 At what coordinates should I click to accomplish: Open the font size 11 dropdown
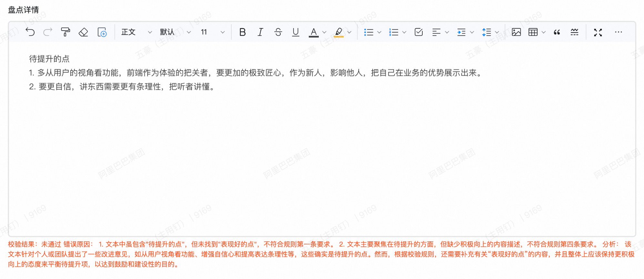[212, 32]
